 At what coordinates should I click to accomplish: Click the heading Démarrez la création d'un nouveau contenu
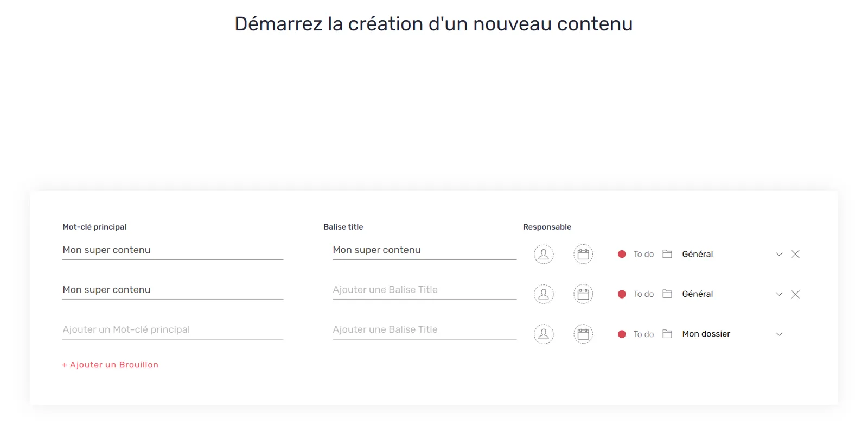tap(433, 24)
